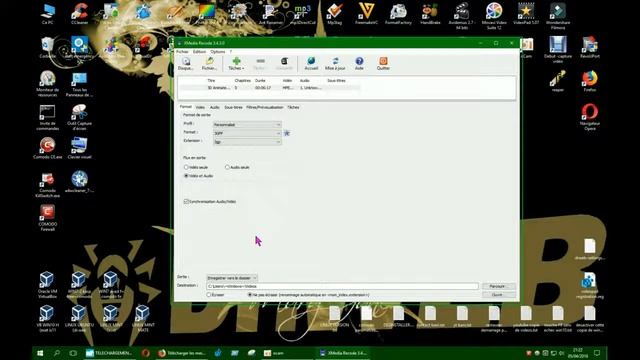The width and height of the screenshot is (640, 360).
Task: Select the 3D Animation row in list
Action: [269, 88]
